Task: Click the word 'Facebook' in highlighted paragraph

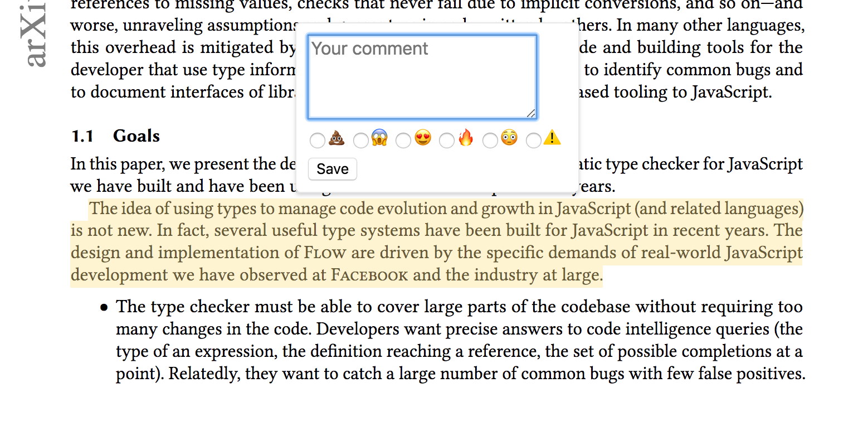Action: click(369, 275)
